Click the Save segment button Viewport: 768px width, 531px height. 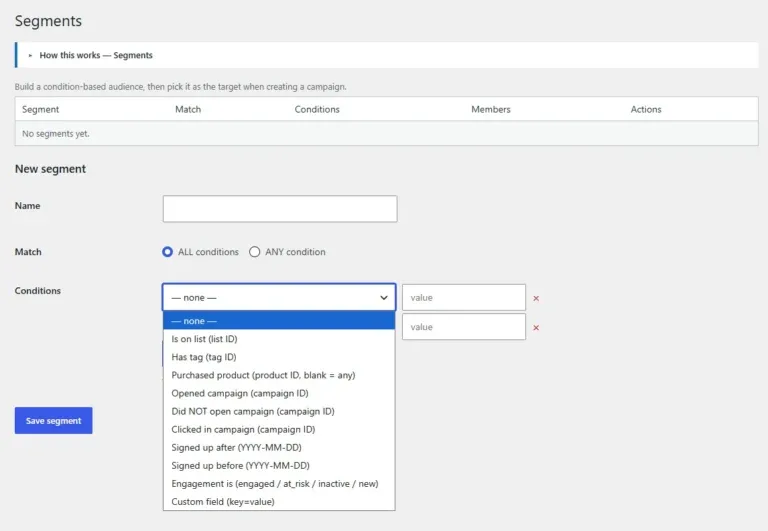53,420
